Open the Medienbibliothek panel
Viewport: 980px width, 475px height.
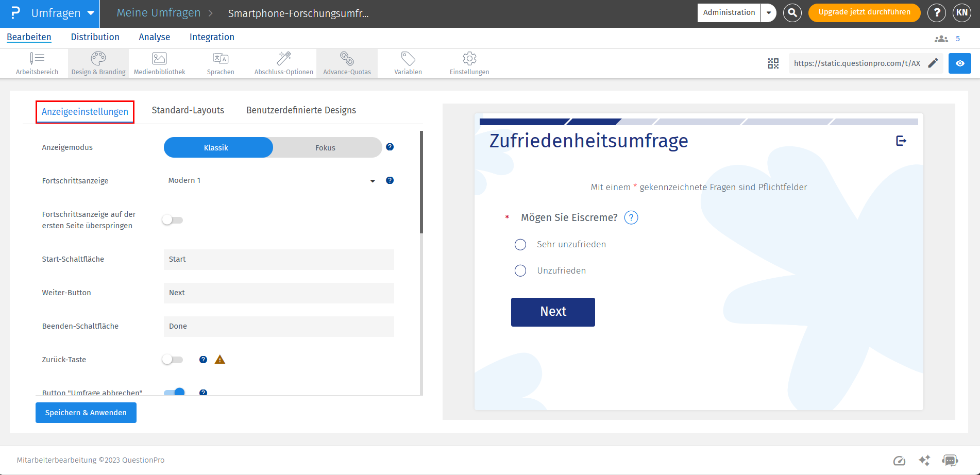point(159,63)
